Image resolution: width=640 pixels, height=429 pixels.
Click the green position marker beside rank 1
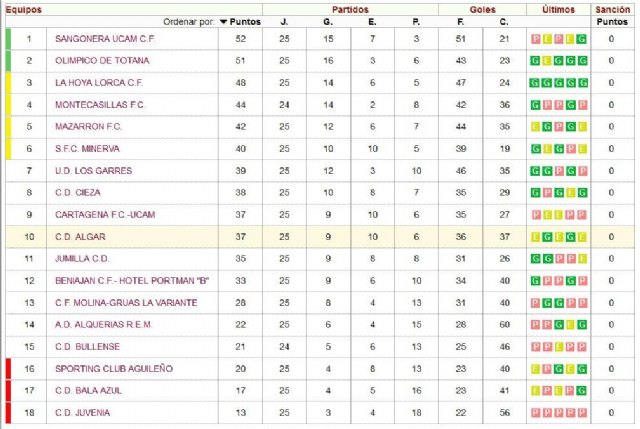8,39
